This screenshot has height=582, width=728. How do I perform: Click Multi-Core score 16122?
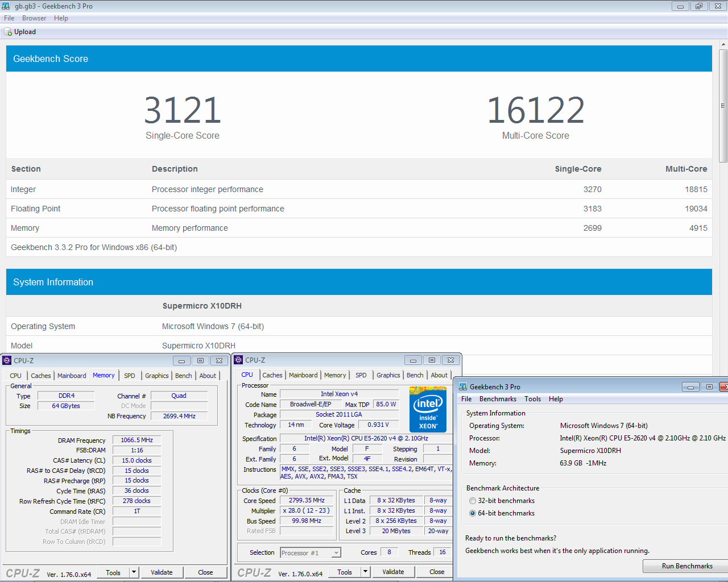(x=536, y=110)
